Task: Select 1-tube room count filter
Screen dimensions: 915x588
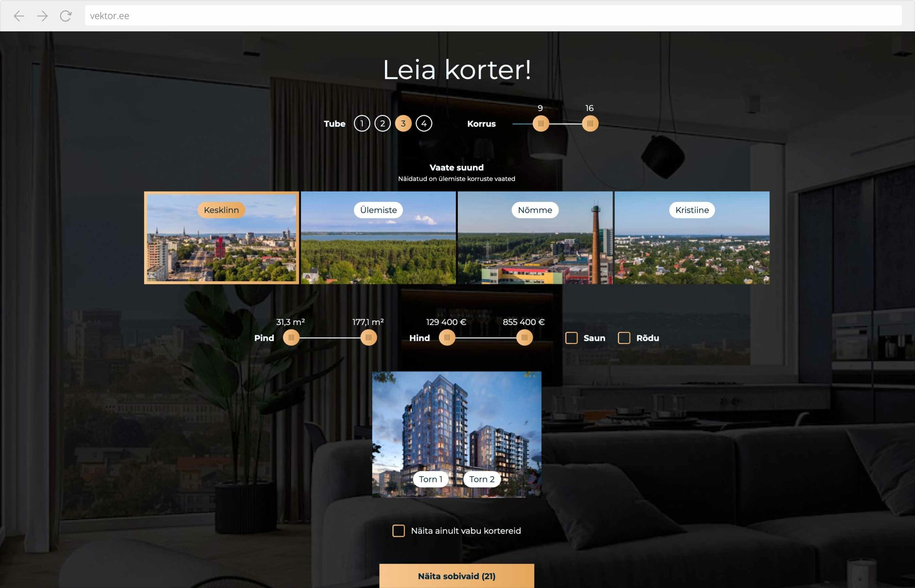Action: (x=362, y=123)
